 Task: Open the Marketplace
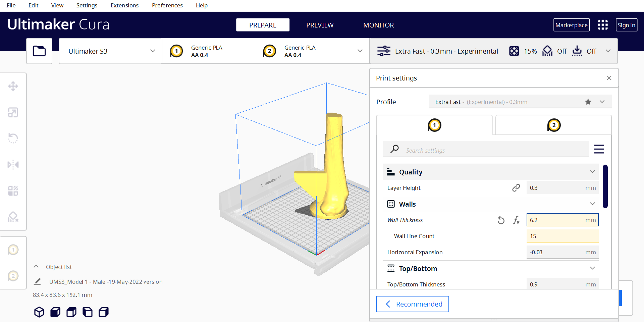coord(571,25)
